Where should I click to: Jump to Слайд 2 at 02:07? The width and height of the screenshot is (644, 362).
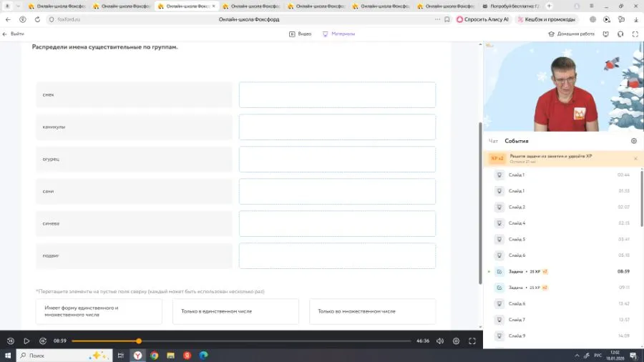point(562,207)
